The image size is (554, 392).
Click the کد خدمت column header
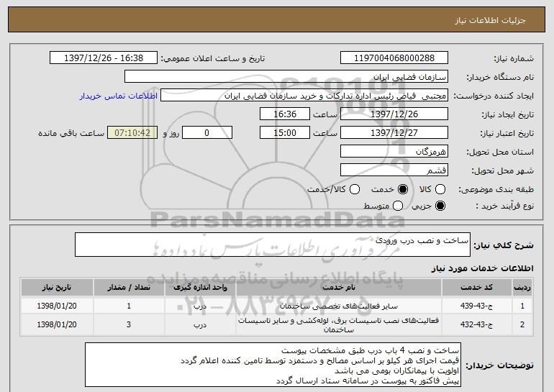pyautogui.click(x=476, y=288)
